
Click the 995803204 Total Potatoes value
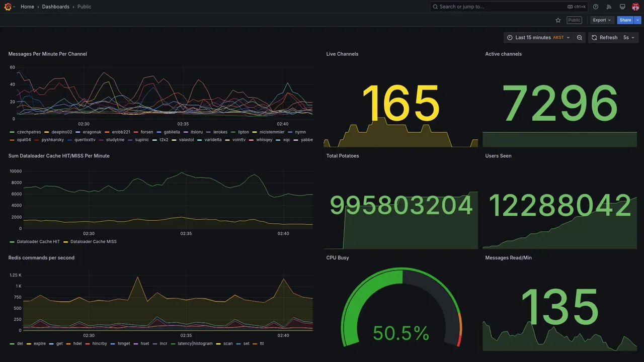point(401,205)
